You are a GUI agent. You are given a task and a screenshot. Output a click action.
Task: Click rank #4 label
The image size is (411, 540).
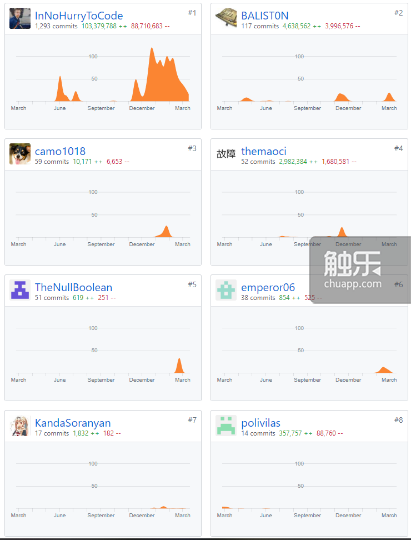click(x=399, y=148)
